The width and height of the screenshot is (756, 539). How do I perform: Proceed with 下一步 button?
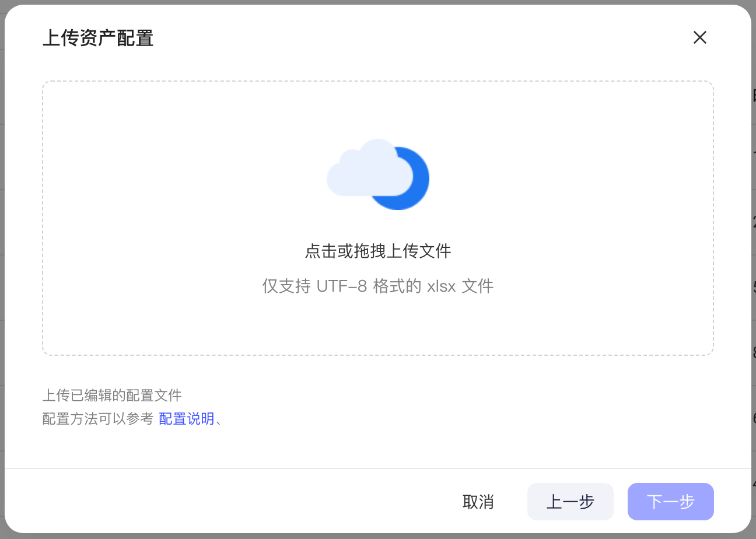tap(671, 502)
